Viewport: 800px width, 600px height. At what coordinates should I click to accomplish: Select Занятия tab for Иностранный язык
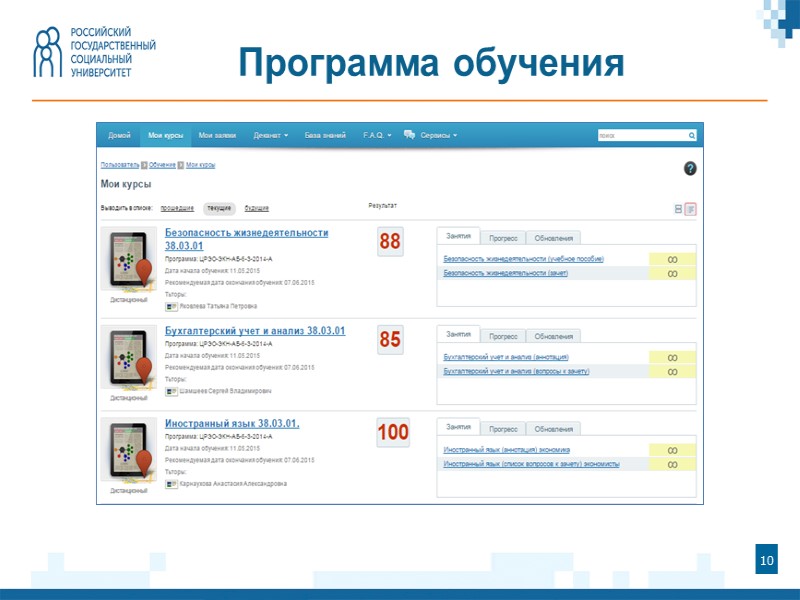click(458, 427)
